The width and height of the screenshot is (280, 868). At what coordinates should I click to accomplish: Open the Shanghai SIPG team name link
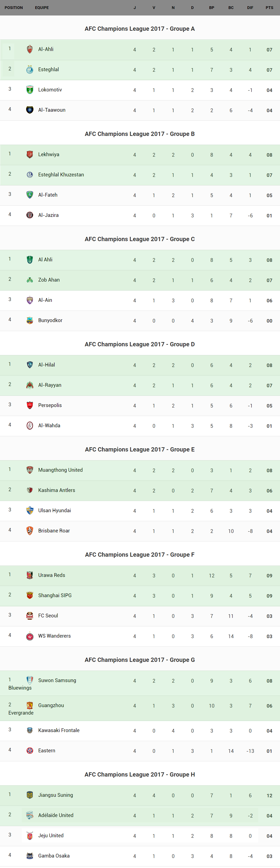pyautogui.click(x=55, y=595)
